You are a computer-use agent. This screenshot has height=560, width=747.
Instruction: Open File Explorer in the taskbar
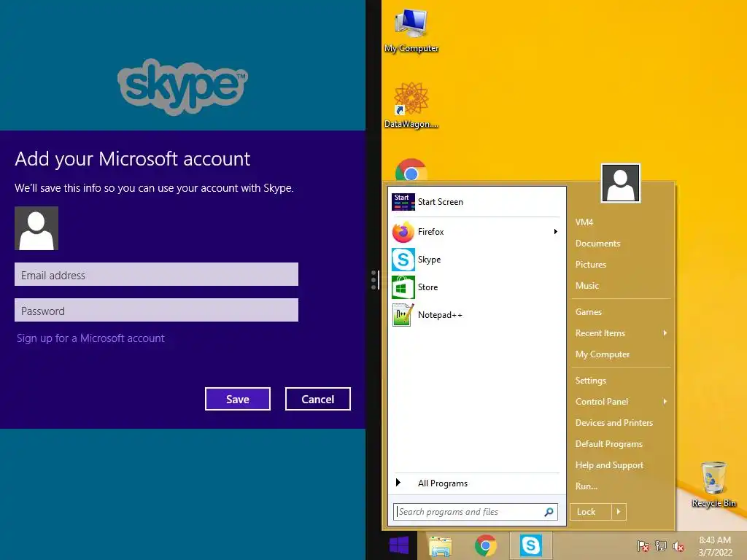coord(440,545)
